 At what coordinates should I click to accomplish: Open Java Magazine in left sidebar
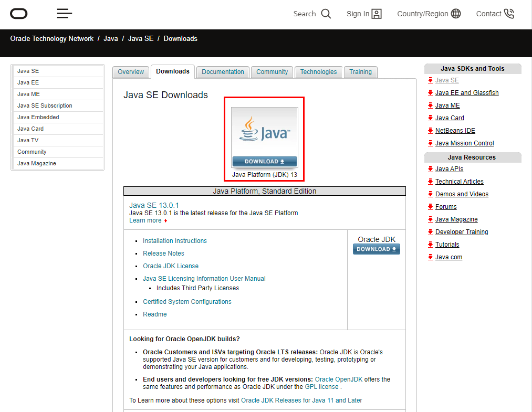point(58,163)
